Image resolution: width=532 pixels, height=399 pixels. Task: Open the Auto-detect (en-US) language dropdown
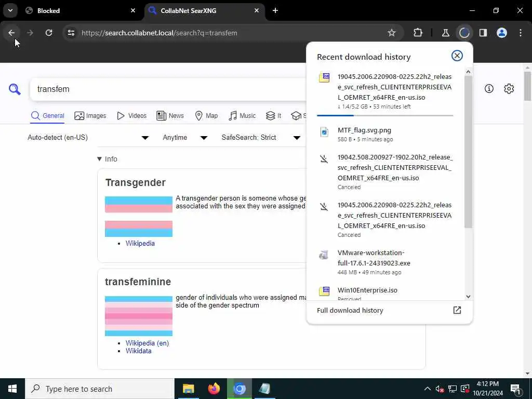click(x=88, y=137)
